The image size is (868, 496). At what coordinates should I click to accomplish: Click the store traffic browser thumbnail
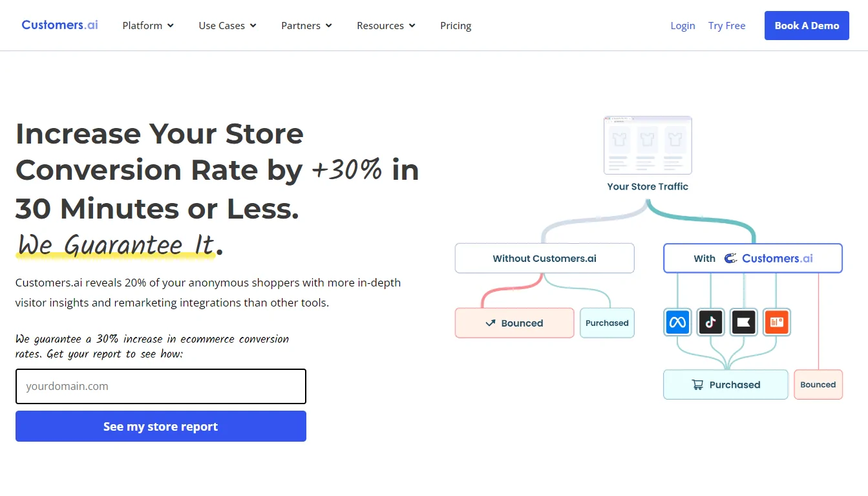[x=648, y=146]
